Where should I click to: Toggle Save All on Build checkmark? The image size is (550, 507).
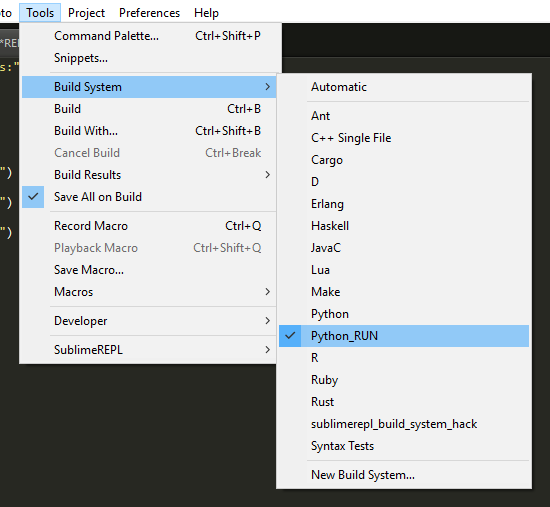149,197
